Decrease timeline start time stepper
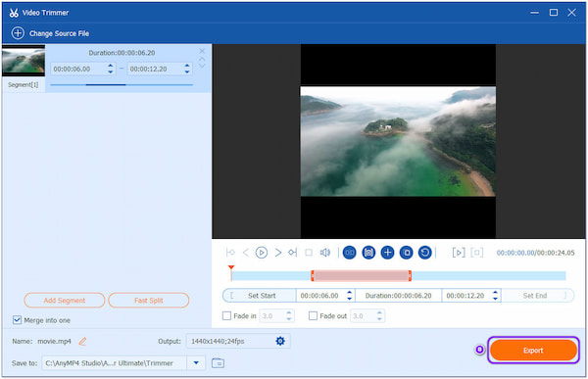 [350, 299]
